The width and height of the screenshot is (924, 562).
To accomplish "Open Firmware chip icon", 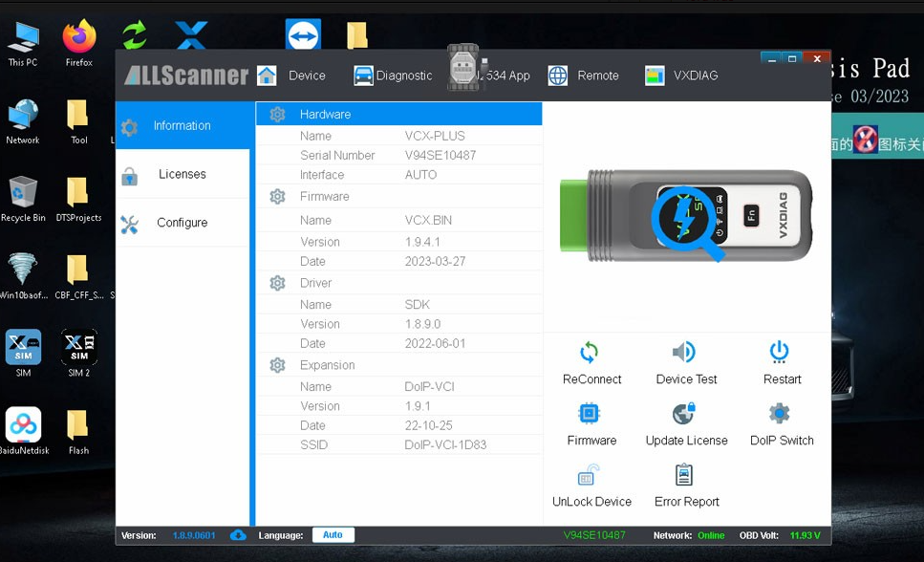I will point(590,414).
